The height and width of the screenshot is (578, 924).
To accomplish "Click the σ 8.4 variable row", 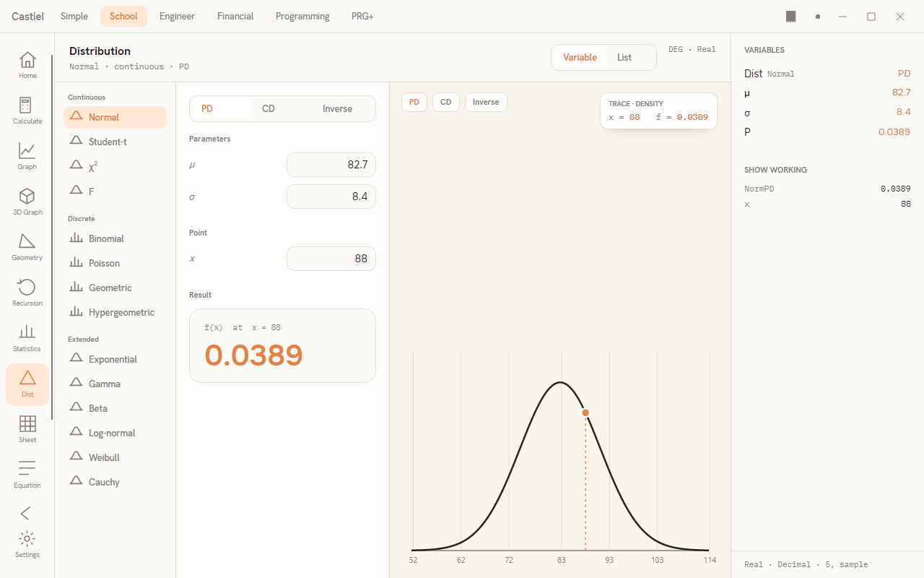I will (827, 112).
